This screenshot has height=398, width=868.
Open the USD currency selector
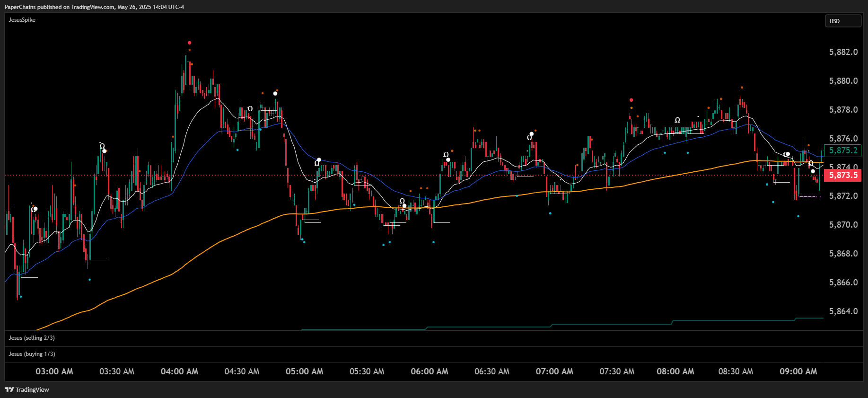coord(843,21)
